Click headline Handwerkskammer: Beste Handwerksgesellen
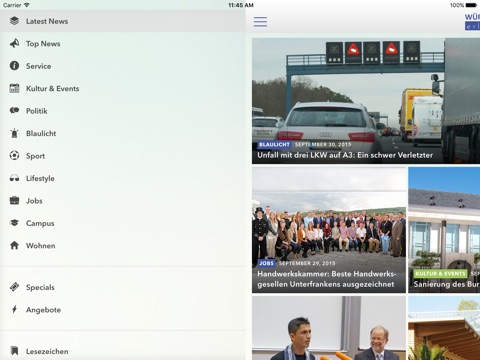The height and width of the screenshot is (360, 480). (x=327, y=279)
